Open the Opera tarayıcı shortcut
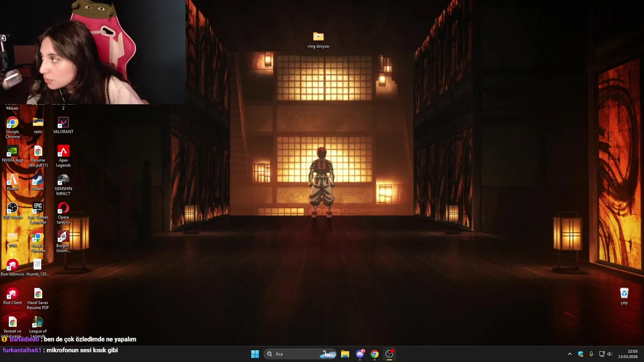This screenshot has width=644, height=362. 63,214
